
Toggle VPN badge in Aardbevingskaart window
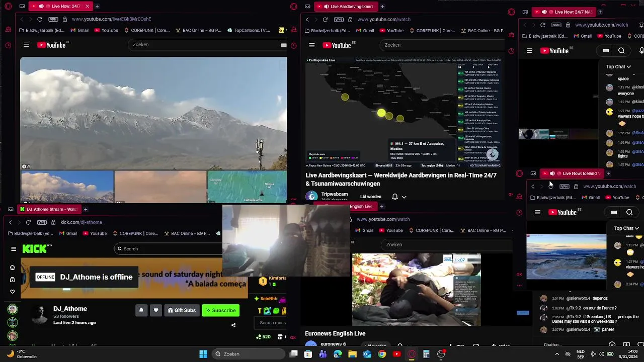[x=339, y=20]
